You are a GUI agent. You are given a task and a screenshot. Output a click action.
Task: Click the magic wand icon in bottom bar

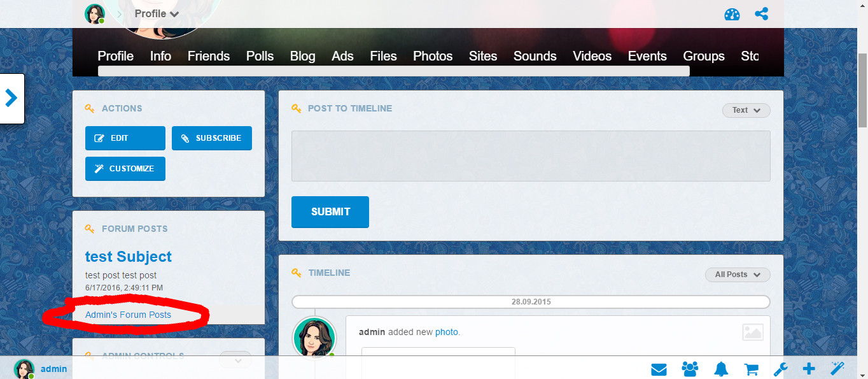pos(837,368)
